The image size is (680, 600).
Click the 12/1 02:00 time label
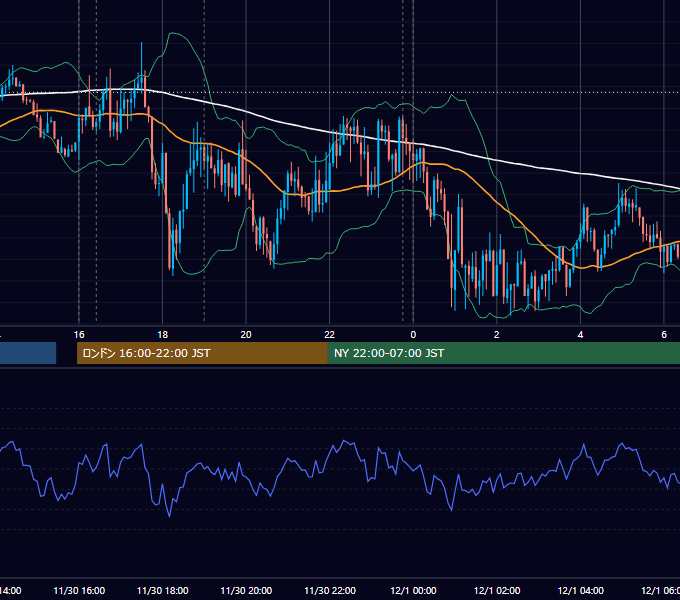click(497, 591)
